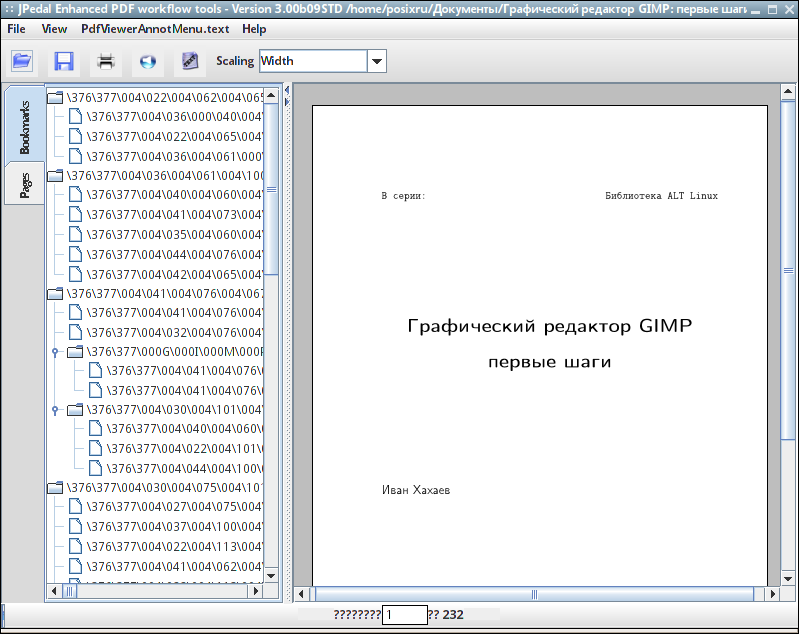Click the bookmarks horizontal scrollbar thumb
Image resolution: width=799 pixels, height=634 pixels.
(x=69, y=591)
